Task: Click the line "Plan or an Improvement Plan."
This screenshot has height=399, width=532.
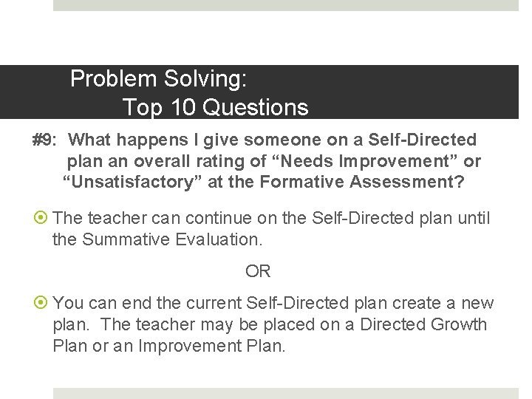Action: (168, 346)
